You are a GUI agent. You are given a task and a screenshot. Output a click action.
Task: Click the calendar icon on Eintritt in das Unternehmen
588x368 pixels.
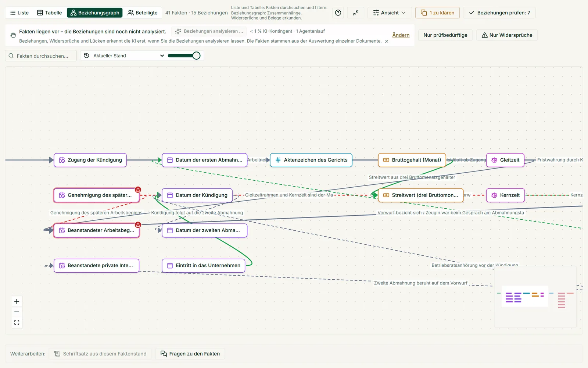170,265
